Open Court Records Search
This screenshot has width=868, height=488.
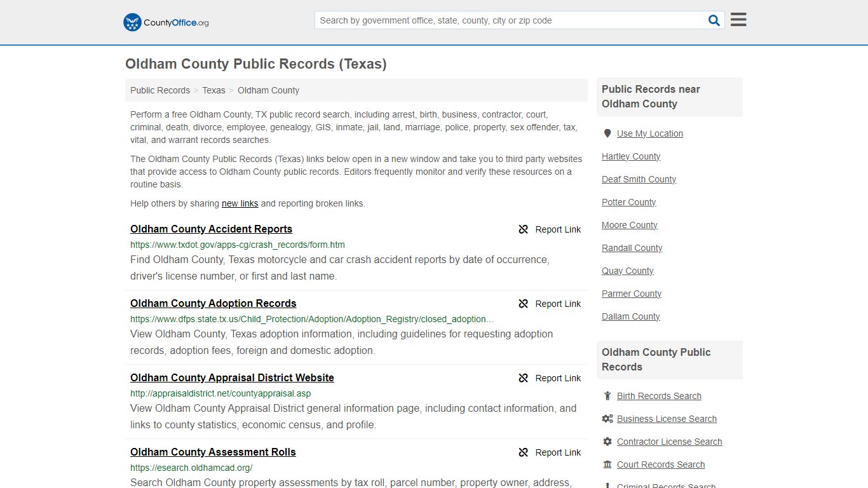[661, 464]
